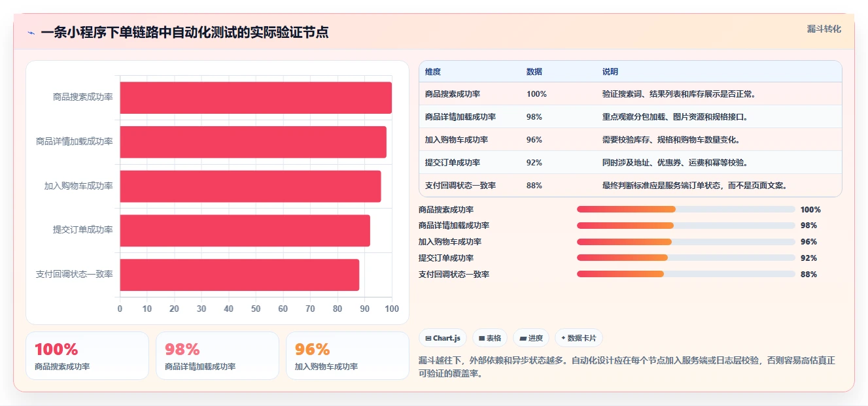Click the chart y-axis label 商品搜索成功率
Viewport: 868px width, 406px height.
pyautogui.click(x=83, y=97)
